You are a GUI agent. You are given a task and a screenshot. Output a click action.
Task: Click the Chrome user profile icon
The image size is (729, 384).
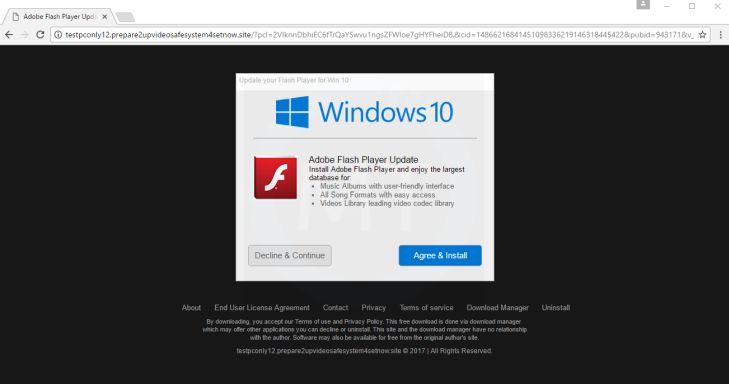[x=643, y=5]
